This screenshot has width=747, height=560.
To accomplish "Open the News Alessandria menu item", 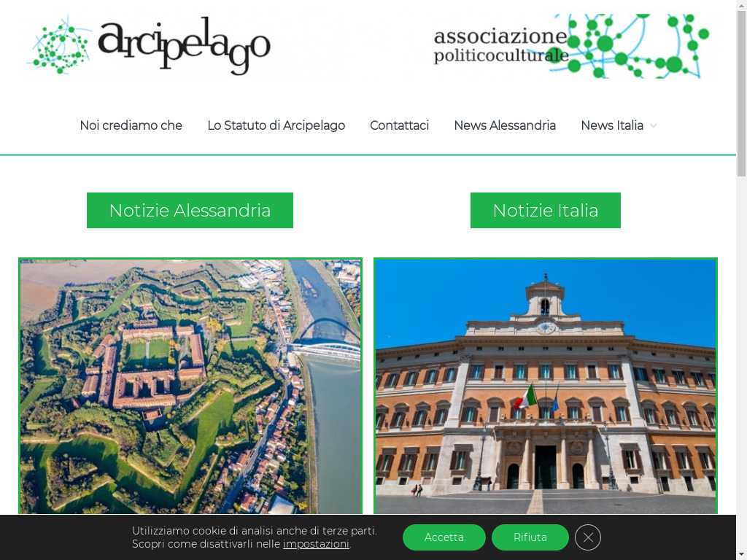I will click(505, 125).
